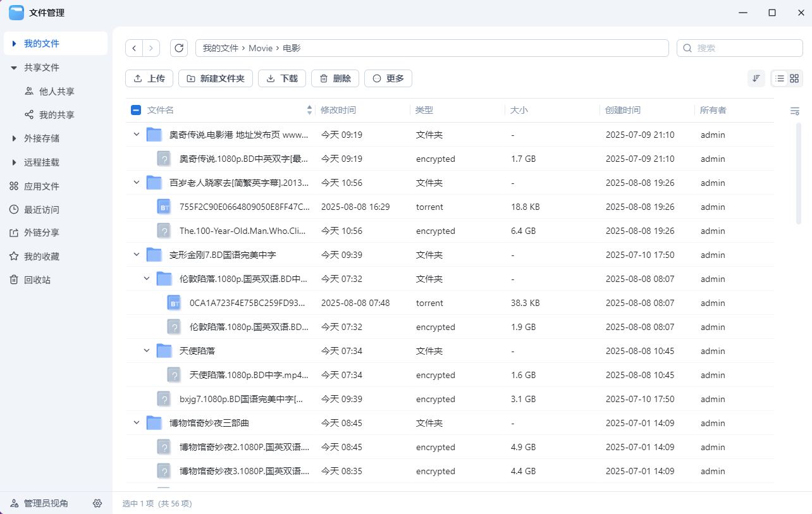Open settings gear next to 管理员视角
The image size is (812, 514).
coord(97,503)
